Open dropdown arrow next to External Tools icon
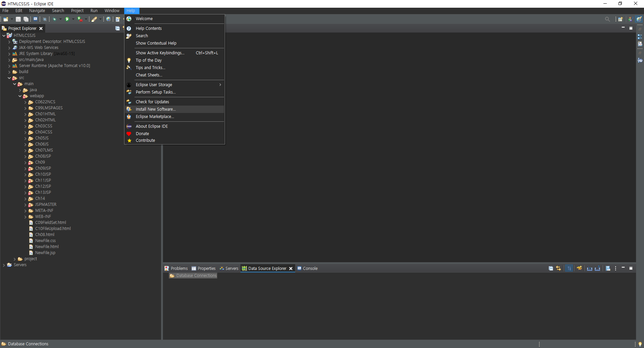The image size is (644, 348). (x=86, y=19)
